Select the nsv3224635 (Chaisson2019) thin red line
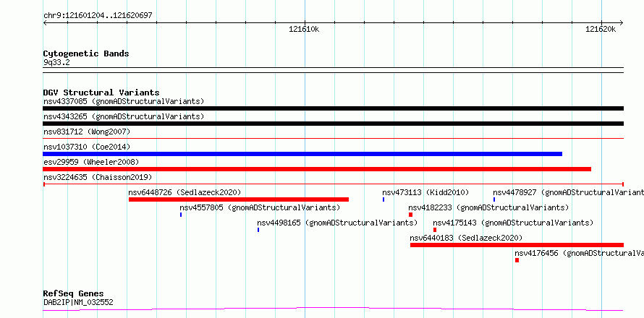The width and height of the screenshot is (644, 318). [333, 184]
